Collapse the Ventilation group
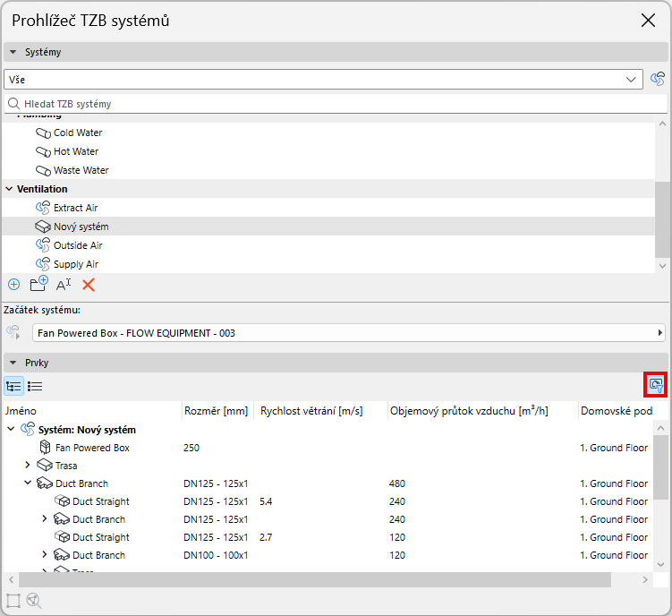 tap(9, 189)
